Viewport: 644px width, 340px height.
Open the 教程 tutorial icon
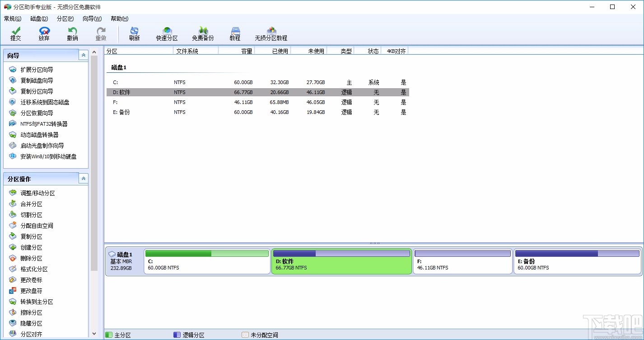[x=235, y=34]
